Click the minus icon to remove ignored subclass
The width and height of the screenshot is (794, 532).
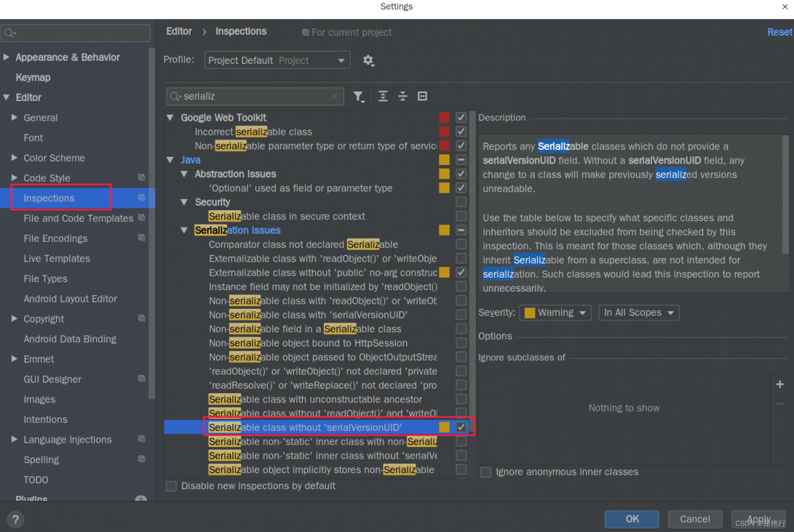[x=780, y=404]
